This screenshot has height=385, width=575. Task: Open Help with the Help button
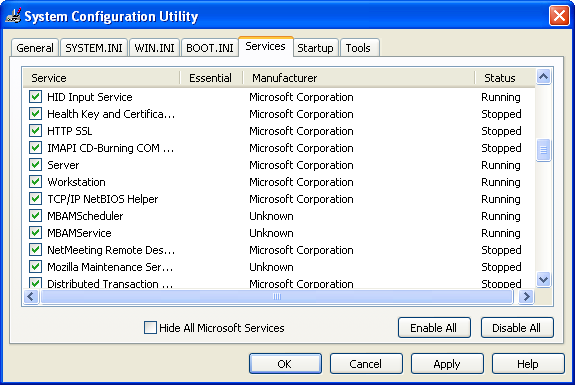(528, 364)
